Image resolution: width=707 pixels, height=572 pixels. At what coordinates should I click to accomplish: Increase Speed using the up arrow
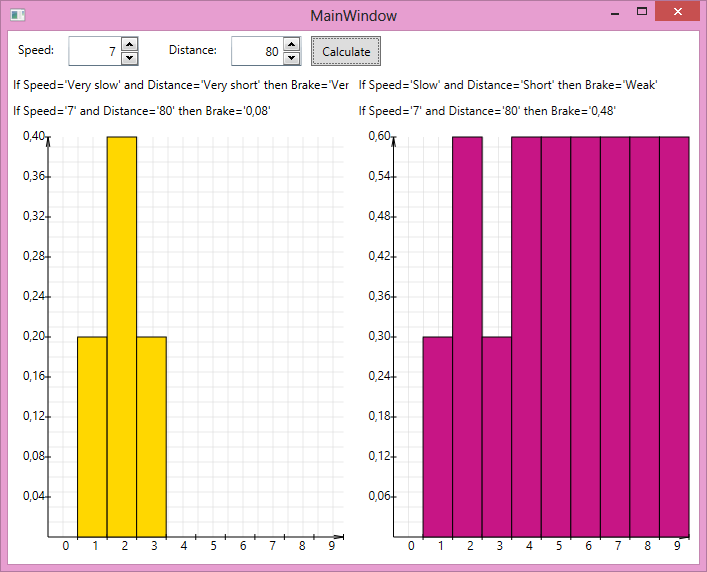coord(129,44)
